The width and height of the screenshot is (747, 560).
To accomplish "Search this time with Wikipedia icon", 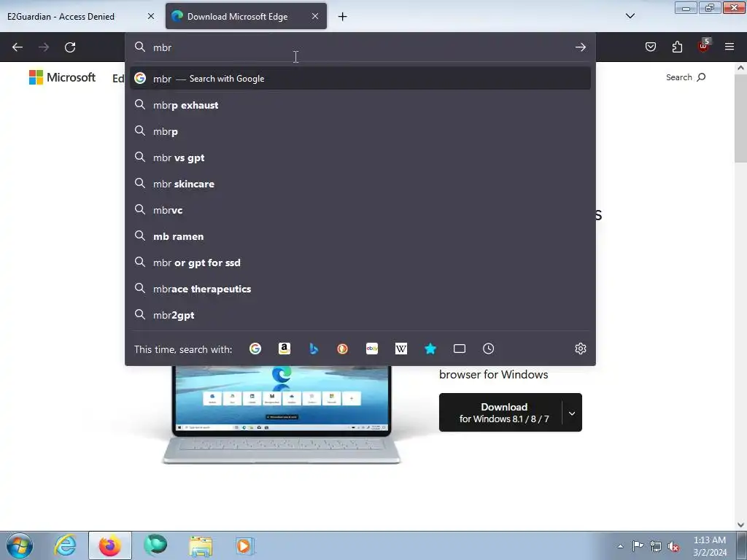I will [x=401, y=349].
